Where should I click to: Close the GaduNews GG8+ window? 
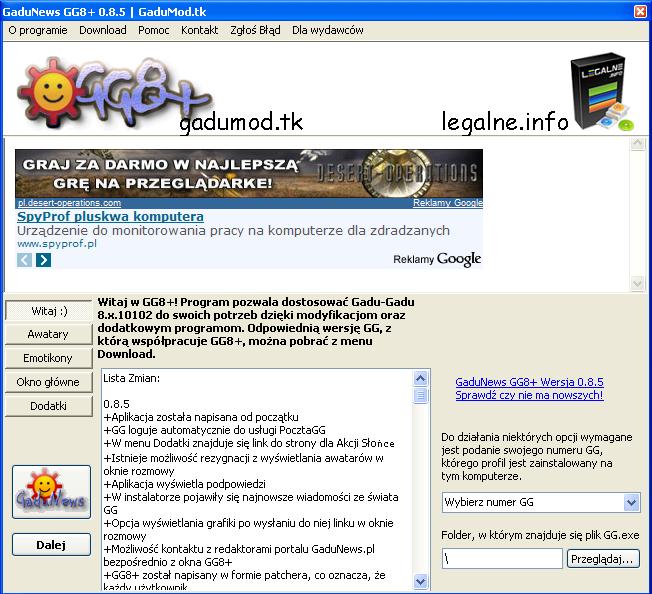639,10
